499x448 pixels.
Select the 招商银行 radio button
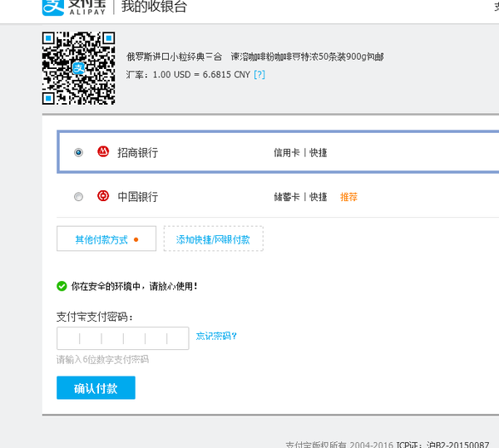click(79, 152)
